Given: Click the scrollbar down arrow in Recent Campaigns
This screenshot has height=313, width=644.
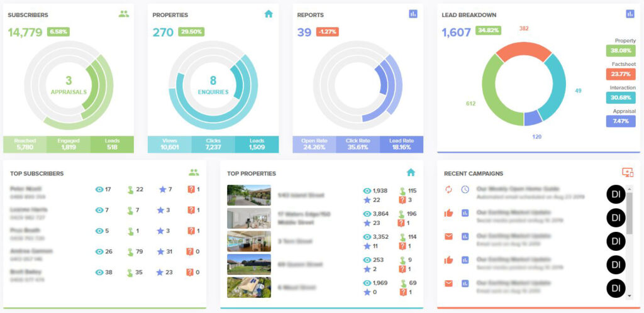Looking at the screenshot, I should point(630,295).
